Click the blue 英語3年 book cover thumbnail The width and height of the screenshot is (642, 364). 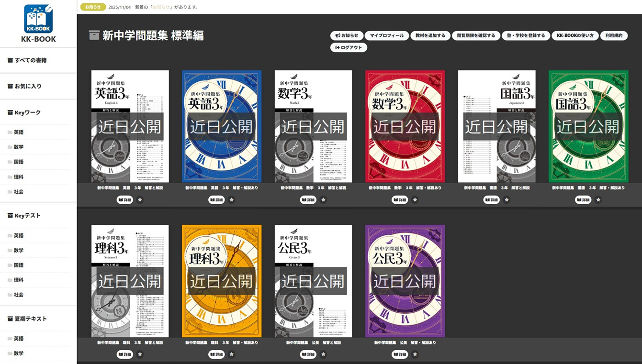[222, 126]
